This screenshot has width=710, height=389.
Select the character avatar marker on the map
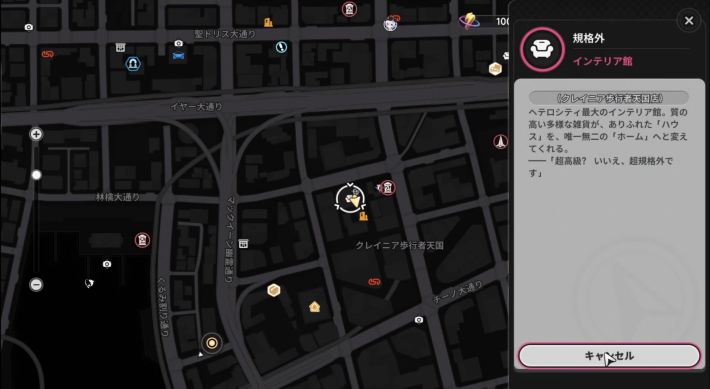coord(390,23)
